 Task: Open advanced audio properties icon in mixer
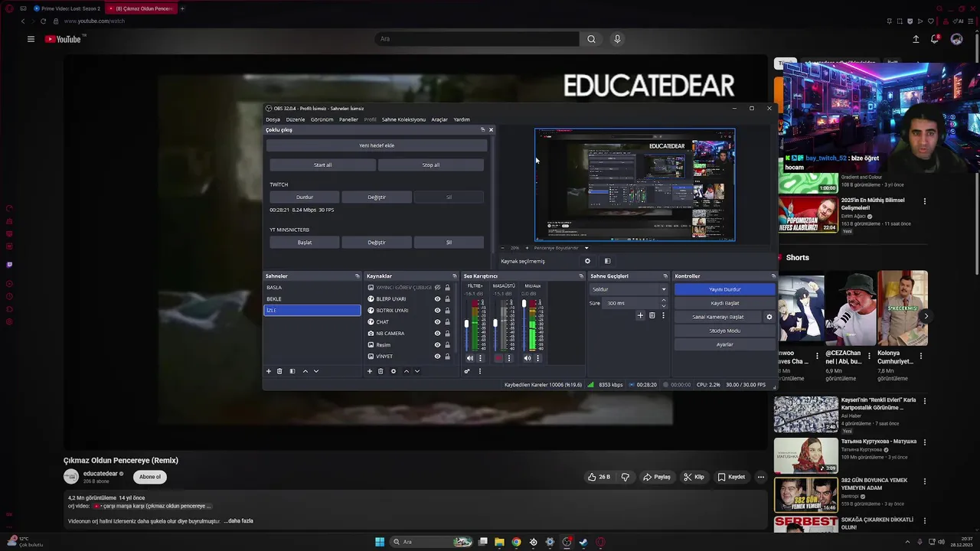[467, 371]
